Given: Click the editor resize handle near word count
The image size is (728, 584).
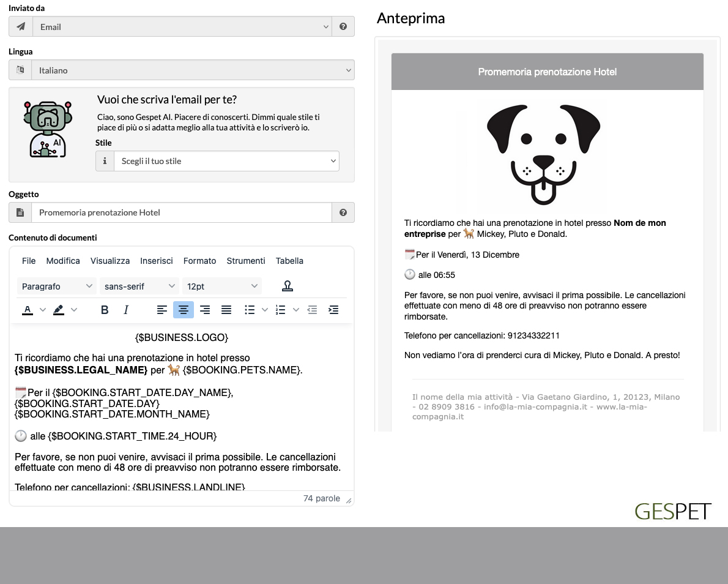Looking at the screenshot, I should tap(349, 500).
